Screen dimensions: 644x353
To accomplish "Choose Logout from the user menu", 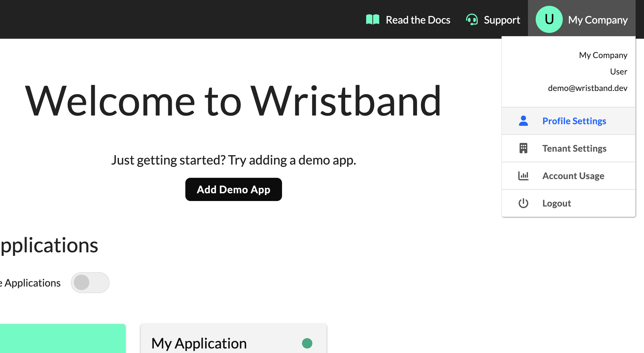I will (569, 203).
